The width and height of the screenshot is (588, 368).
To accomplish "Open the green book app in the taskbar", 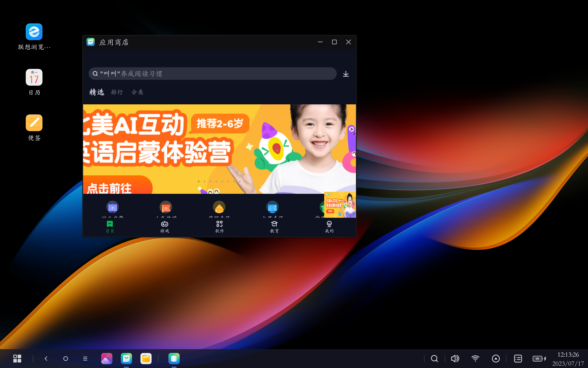I will pos(174,359).
